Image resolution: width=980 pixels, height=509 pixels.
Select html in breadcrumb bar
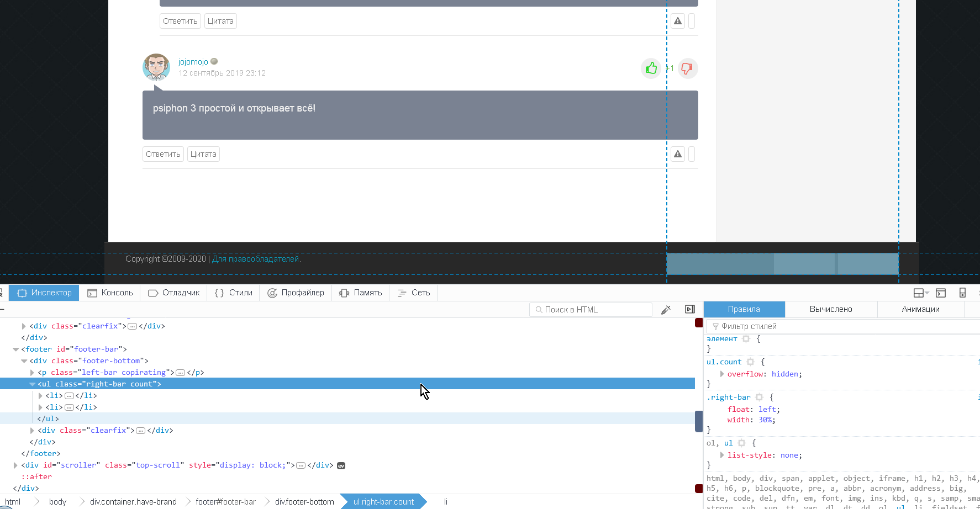(13, 502)
